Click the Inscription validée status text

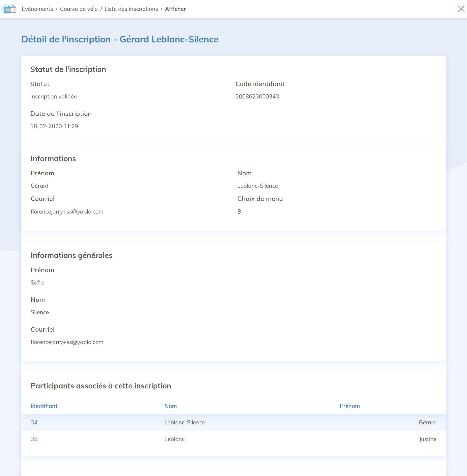pyautogui.click(x=53, y=96)
